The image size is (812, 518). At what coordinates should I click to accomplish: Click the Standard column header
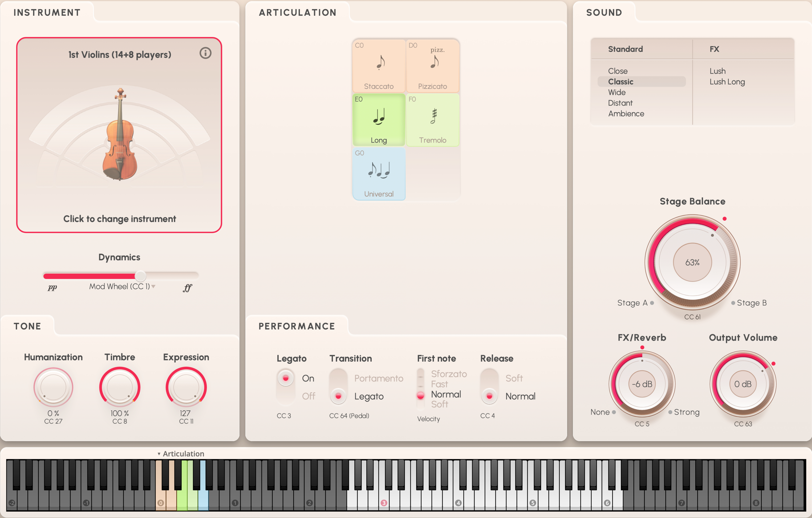pos(626,49)
